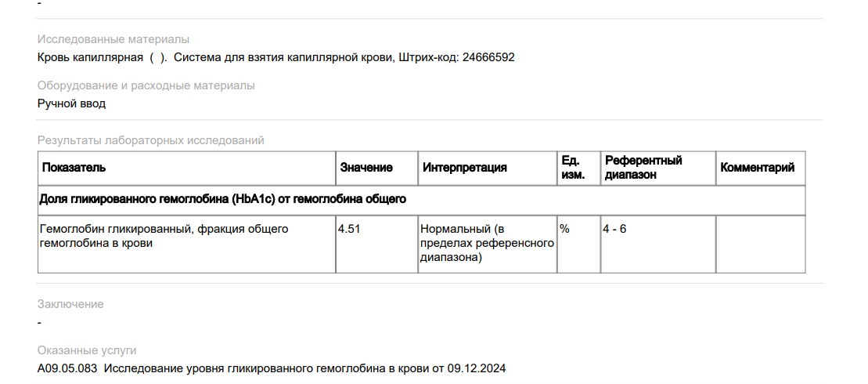Click service code A09.05.083 line
The height and width of the screenshot is (384, 868).
272,368
